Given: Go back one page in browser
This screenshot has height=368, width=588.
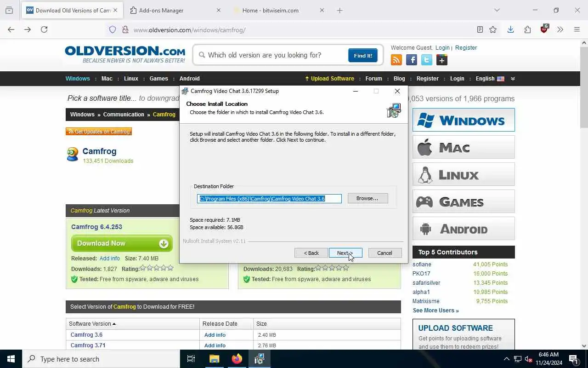Looking at the screenshot, I should point(11,29).
